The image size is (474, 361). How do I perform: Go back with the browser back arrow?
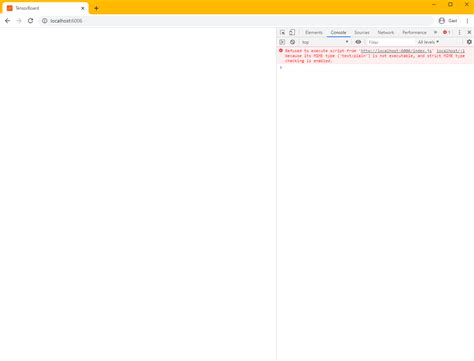coord(7,21)
